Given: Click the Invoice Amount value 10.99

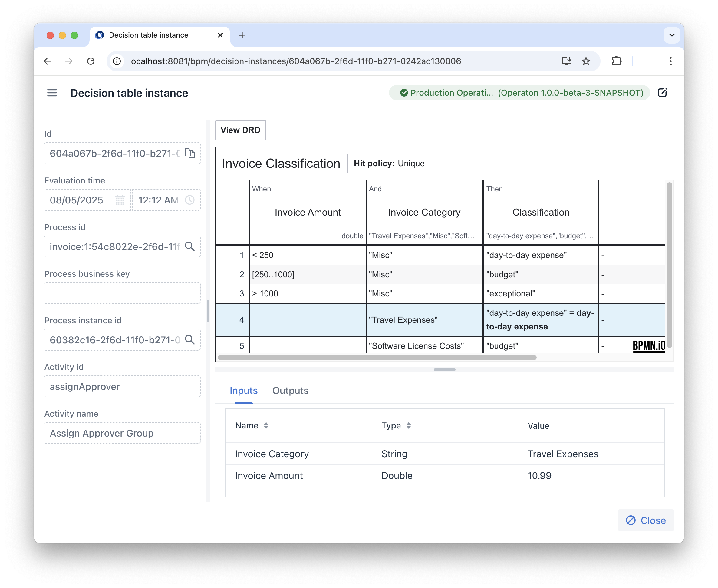Looking at the screenshot, I should (539, 476).
